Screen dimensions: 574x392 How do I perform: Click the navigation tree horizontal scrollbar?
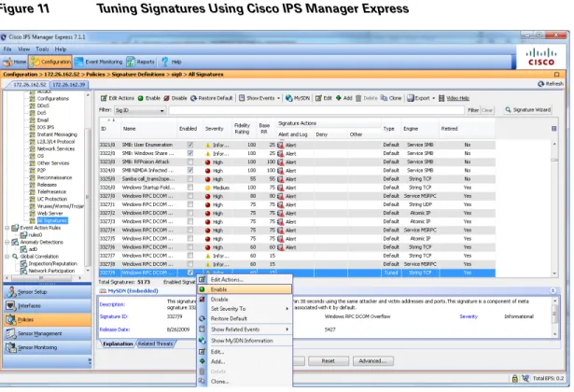(43, 278)
